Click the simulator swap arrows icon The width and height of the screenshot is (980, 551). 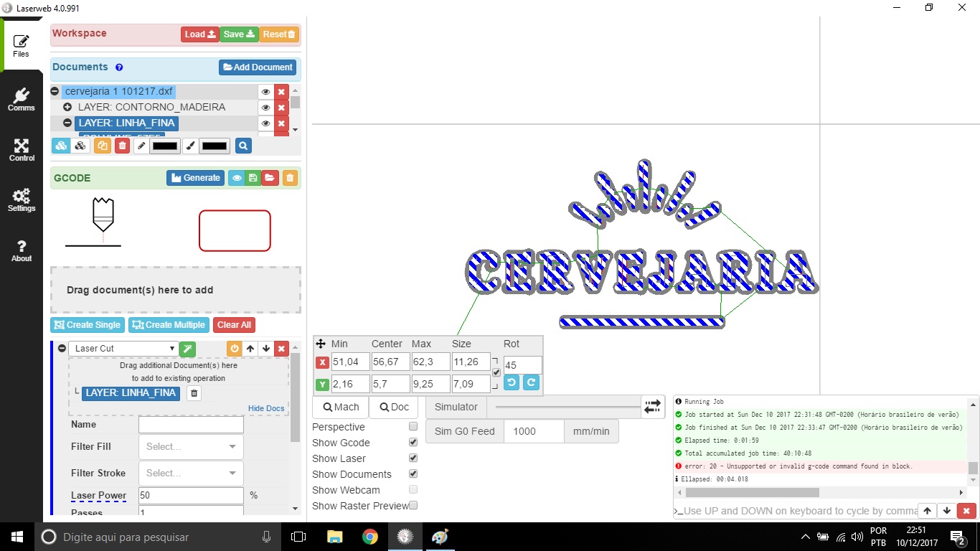tap(652, 407)
